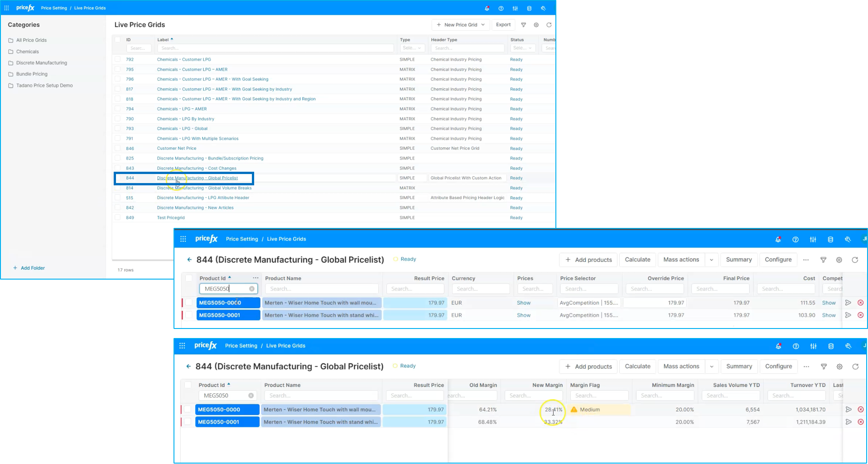Go back using arrow in middle 844 window

click(x=189, y=260)
